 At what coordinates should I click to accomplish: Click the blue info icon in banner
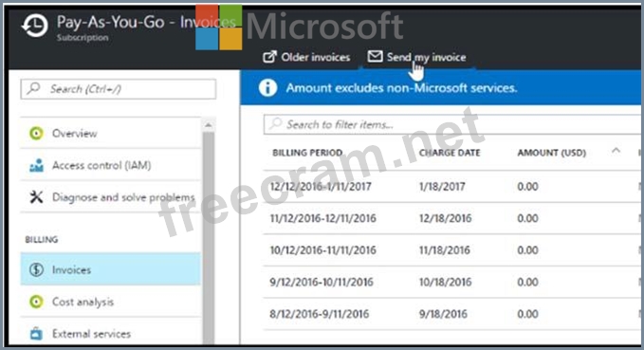(x=267, y=87)
